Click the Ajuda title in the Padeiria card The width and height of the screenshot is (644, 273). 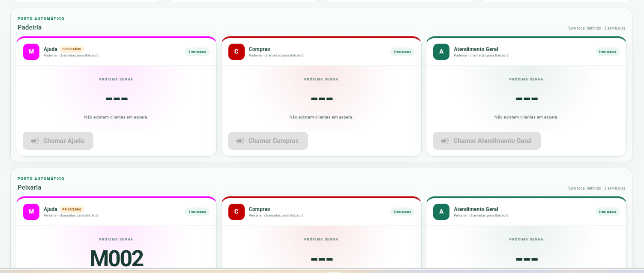[x=51, y=49]
